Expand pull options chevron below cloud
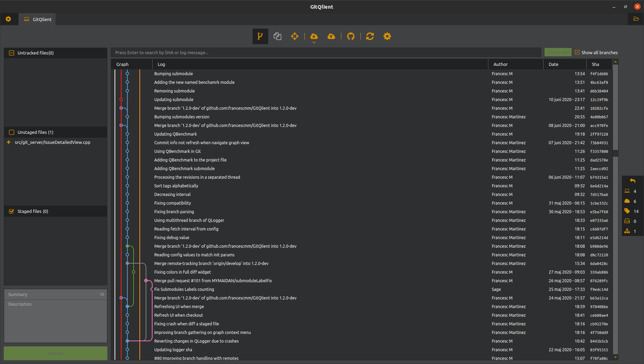This screenshot has height=364, width=644. coord(314,42)
